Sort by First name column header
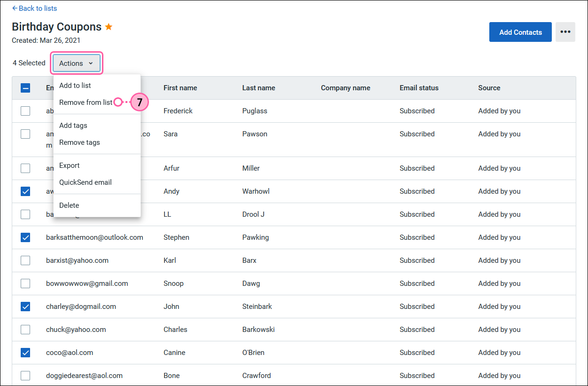The width and height of the screenshot is (588, 386). click(x=180, y=88)
